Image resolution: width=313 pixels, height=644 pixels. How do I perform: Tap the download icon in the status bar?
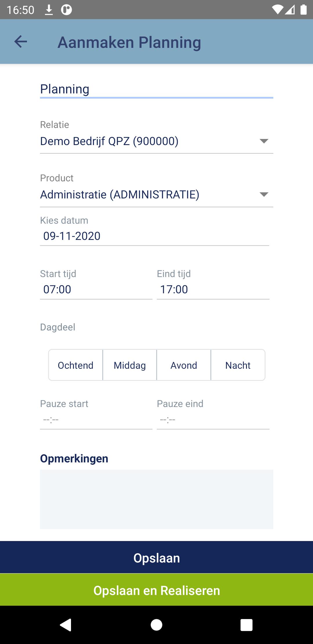[x=49, y=10]
